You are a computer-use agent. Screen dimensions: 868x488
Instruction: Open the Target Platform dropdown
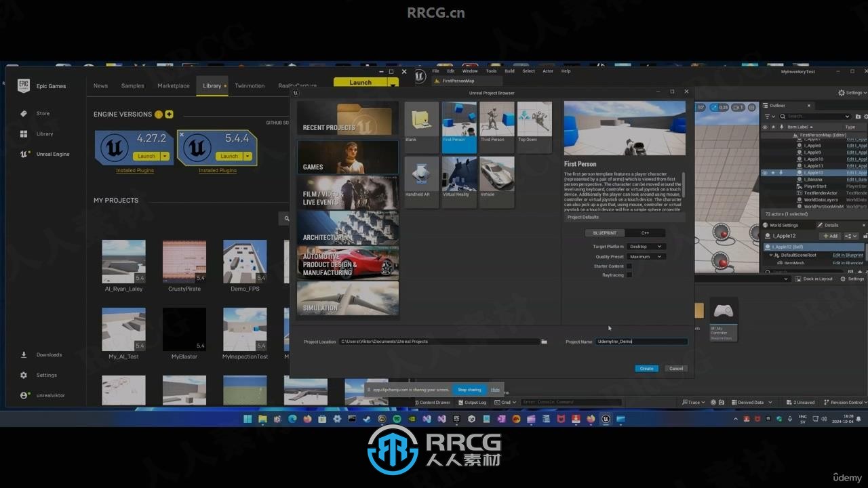[x=646, y=247]
